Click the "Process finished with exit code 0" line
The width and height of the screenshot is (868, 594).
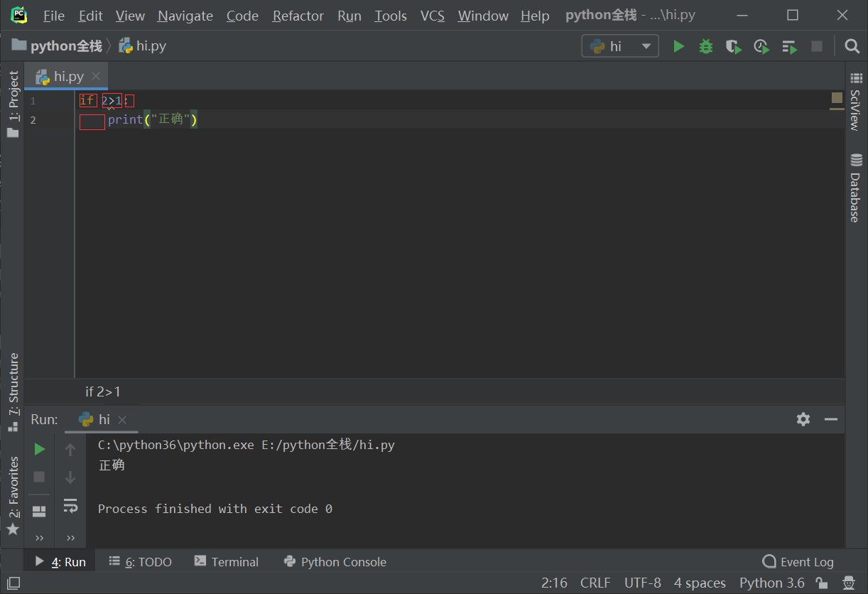pos(215,509)
